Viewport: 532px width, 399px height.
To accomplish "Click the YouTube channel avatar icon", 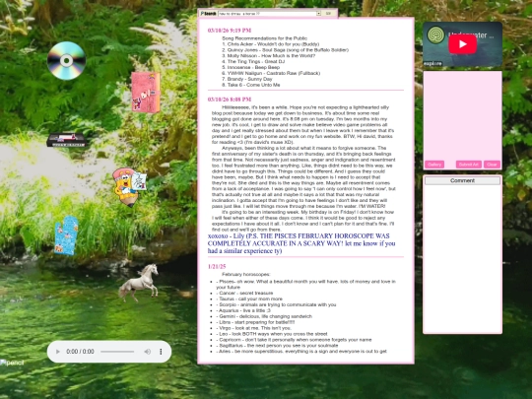I will 435,34.
